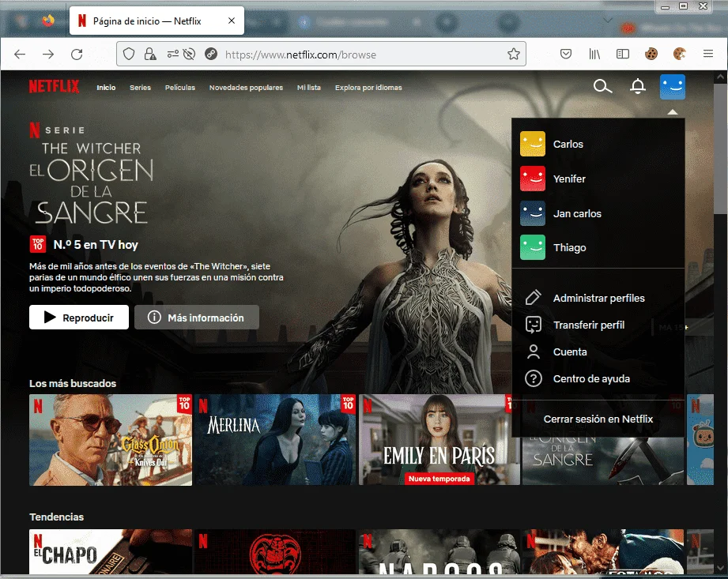728x579 pixels.
Task: Select Yenifer's red profile avatar
Action: [533, 179]
